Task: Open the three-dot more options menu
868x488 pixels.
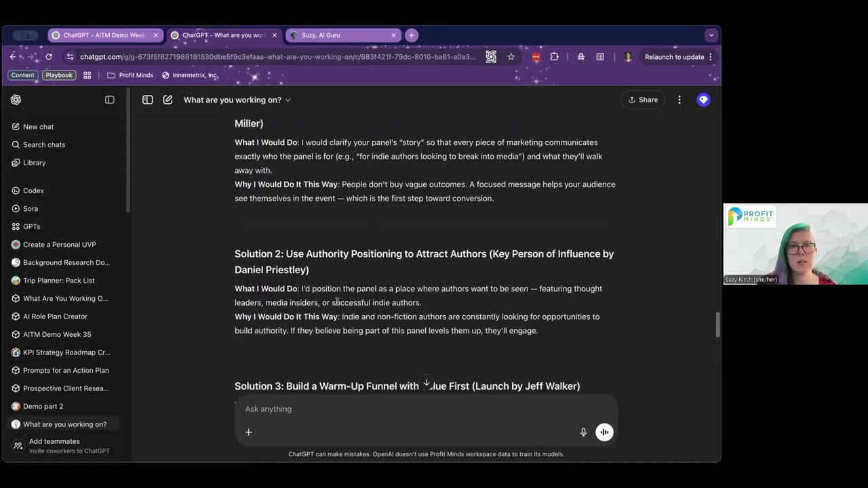Action: coord(679,100)
